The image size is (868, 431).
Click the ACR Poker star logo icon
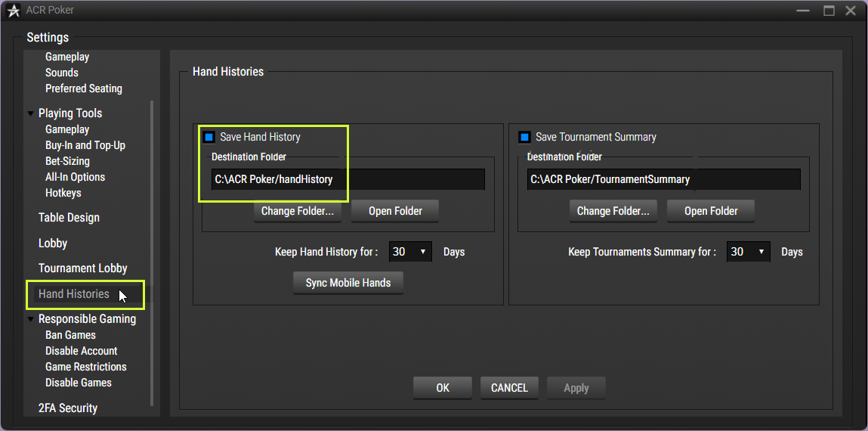click(14, 10)
